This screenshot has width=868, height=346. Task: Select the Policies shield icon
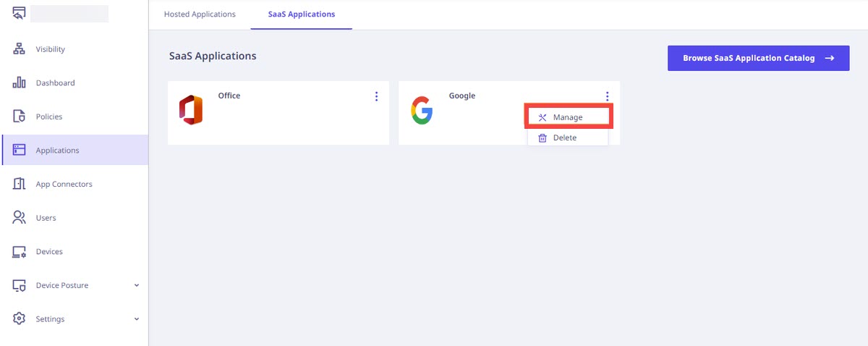pos(20,117)
